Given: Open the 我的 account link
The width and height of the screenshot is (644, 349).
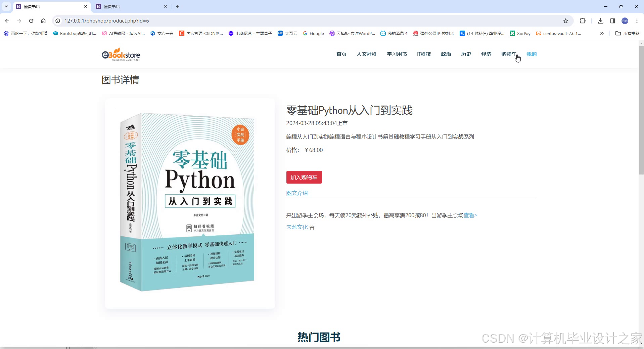Looking at the screenshot, I should point(532,54).
